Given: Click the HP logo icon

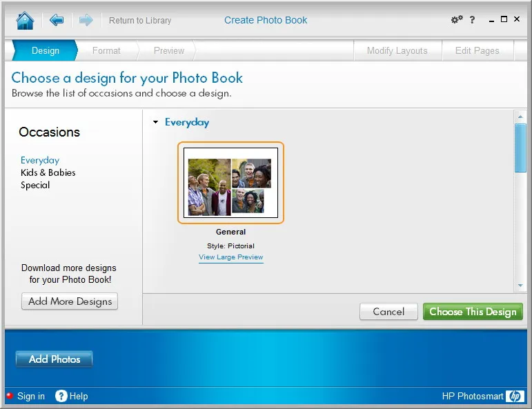Looking at the screenshot, I should point(515,396).
